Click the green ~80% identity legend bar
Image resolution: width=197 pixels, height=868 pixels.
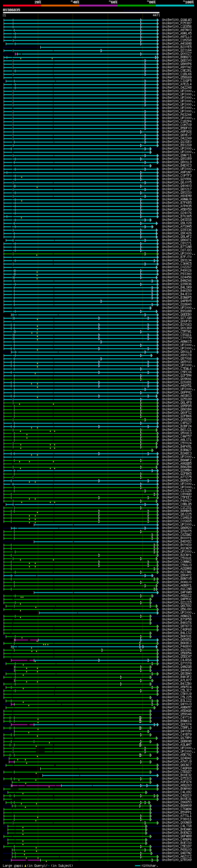click(137, 6)
